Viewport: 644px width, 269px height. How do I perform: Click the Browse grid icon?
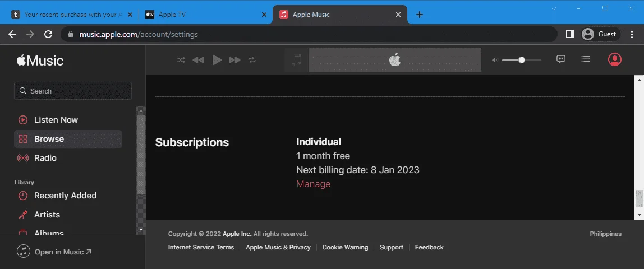click(x=22, y=139)
